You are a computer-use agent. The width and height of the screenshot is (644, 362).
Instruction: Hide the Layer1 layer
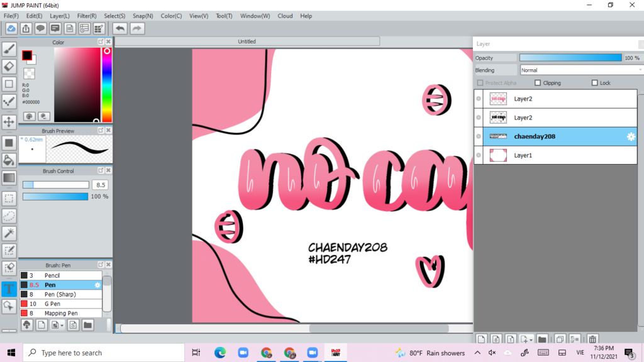click(x=479, y=155)
